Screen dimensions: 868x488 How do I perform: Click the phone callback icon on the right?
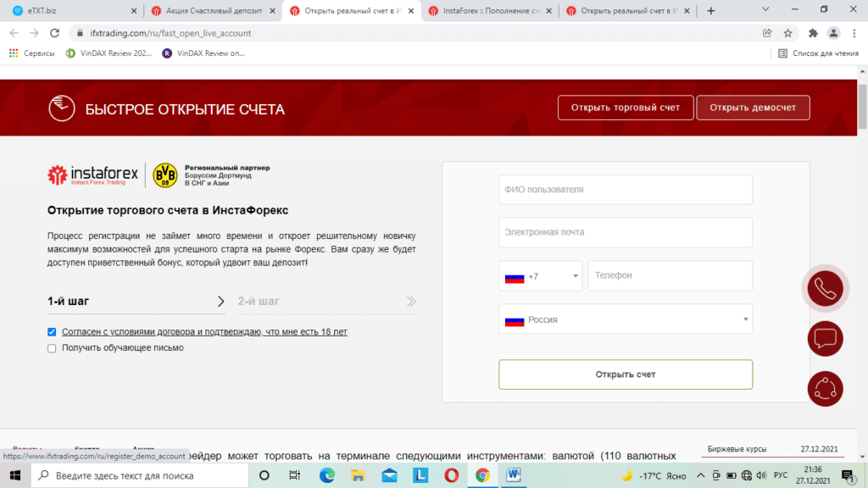click(825, 288)
